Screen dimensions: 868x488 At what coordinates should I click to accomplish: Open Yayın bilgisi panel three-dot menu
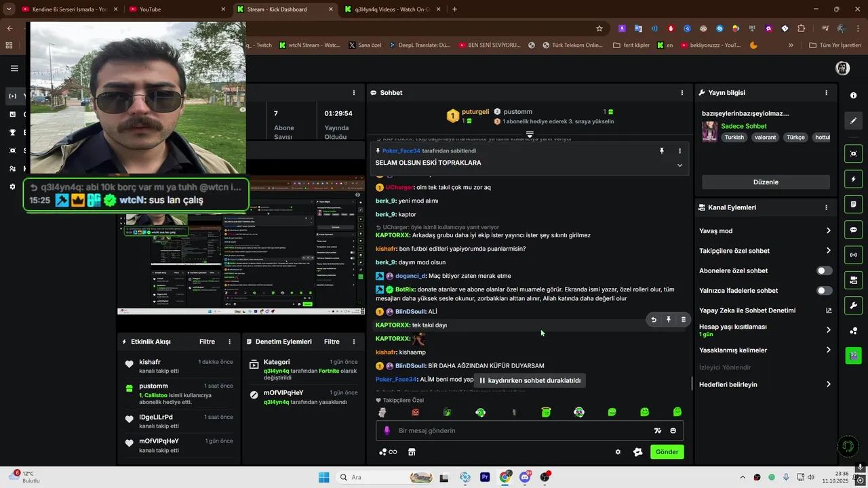click(x=826, y=92)
